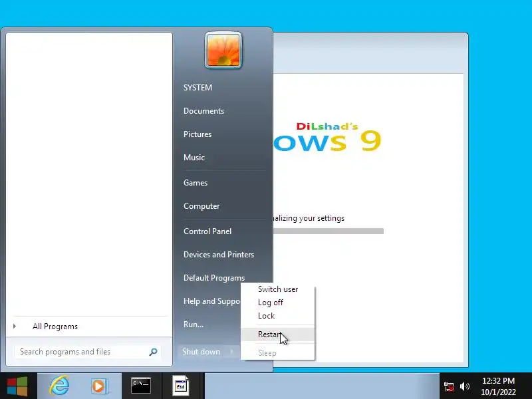Click the search magnifier icon
Viewport: 532px width, 399px height.
pyautogui.click(x=153, y=352)
